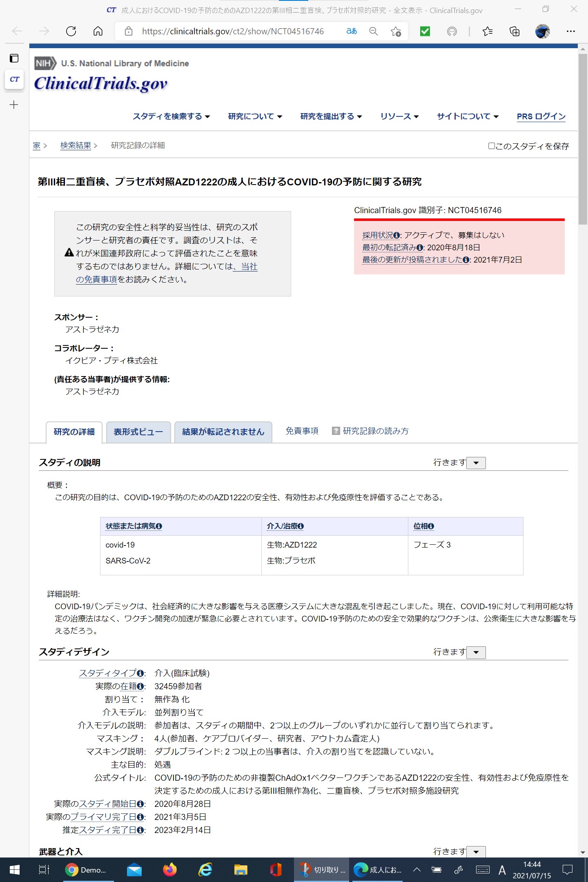Click the info icon next to 最初の転記済み

point(420,248)
